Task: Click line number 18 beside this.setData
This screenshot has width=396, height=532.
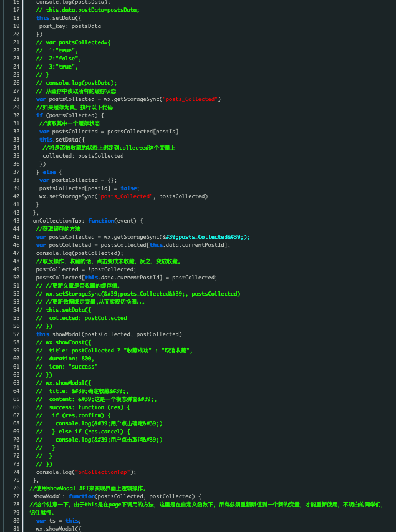Action: pyautogui.click(x=16, y=18)
